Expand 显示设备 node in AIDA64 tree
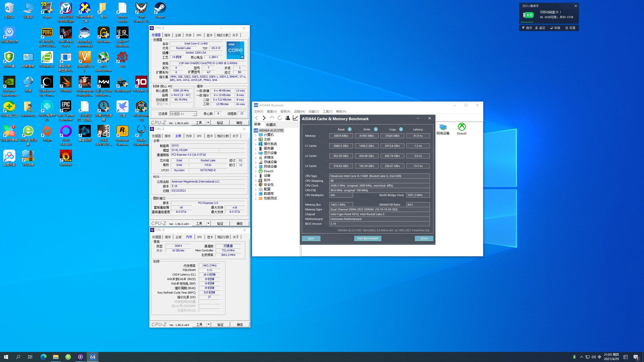The height and width of the screenshot is (362, 644). pos(256,153)
